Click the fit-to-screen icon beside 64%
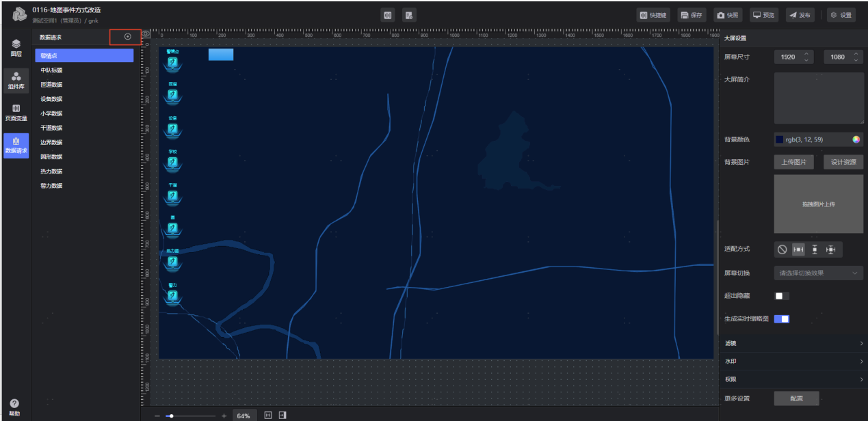The height and width of the screenshot is (421, 868). point(268,416)
